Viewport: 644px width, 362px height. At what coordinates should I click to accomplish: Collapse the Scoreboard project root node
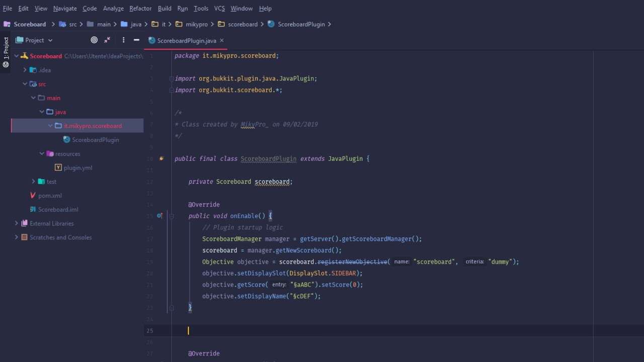[17, 56]
